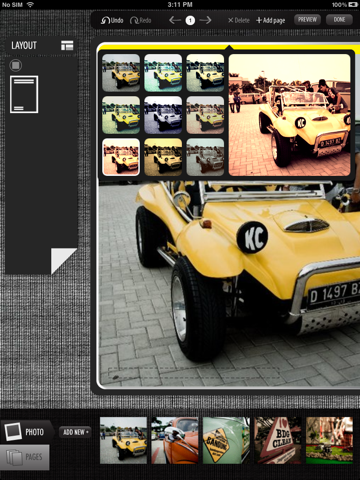The image size is (360, 480).
Task: Click the Redo arrow icon
Action: tap(134, 20)
